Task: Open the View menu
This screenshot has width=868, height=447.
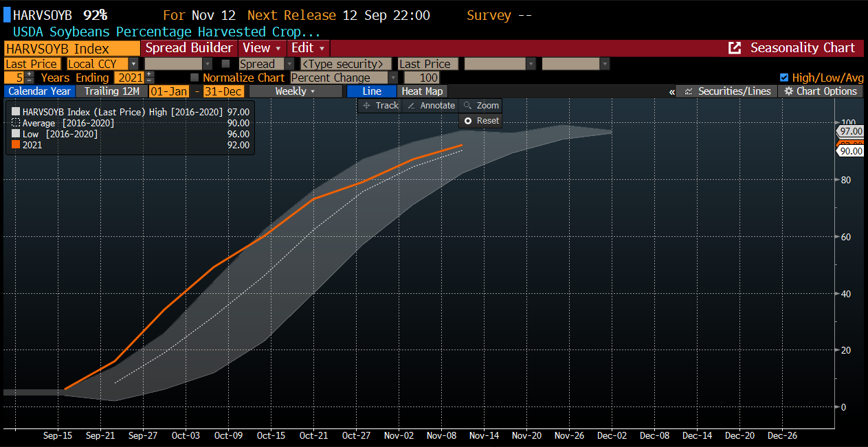Action: coord(262,48)
